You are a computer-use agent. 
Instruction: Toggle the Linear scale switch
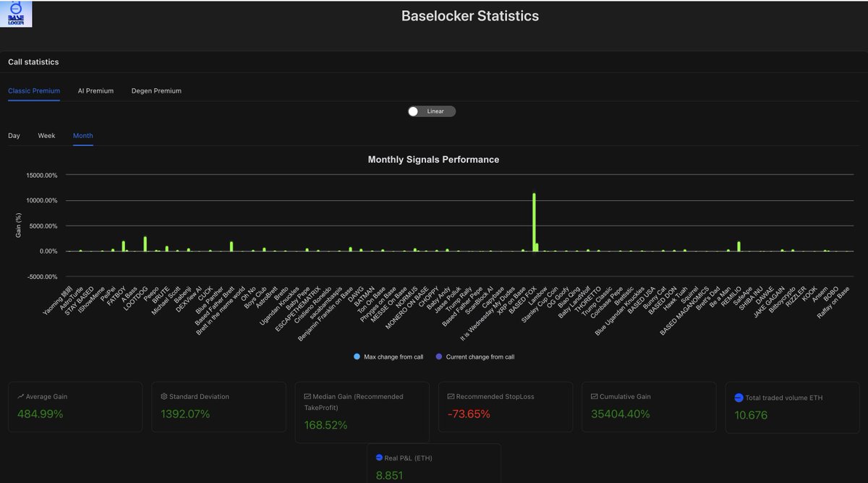point(431,111)
